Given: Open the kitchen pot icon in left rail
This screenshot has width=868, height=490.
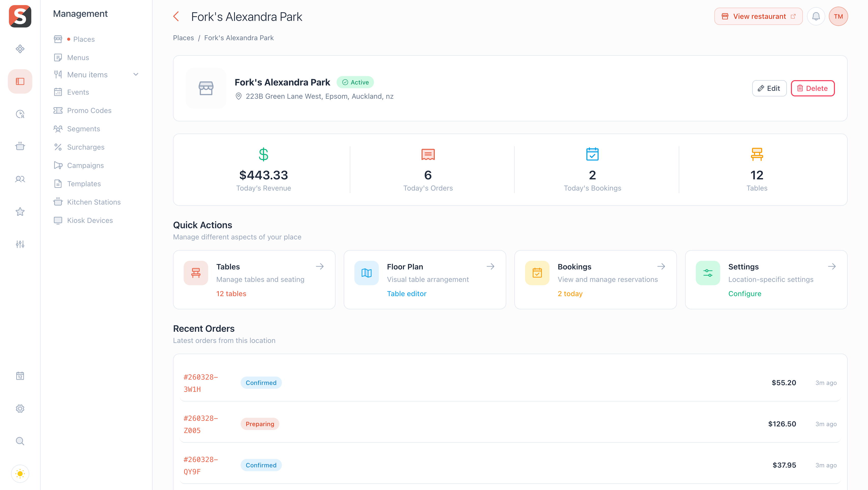Looking at the screenshot, I should coord(20,146).
